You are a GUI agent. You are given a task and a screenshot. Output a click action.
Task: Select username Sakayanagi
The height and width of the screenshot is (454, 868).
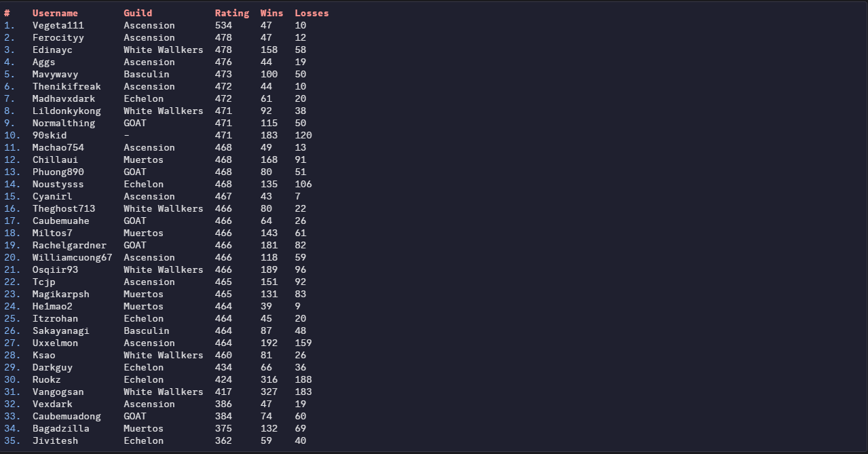point(61,330)
